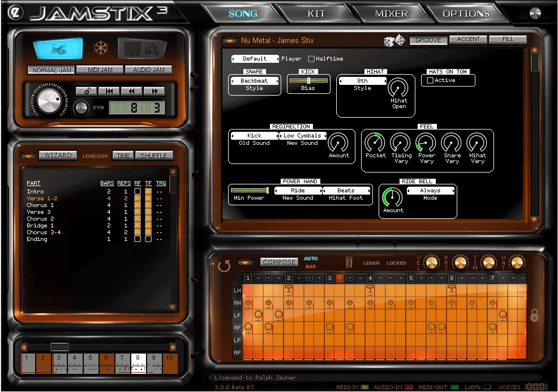The image size is (558, 392).
Task: Switch to the KIT tab
Action: (316, 14)
